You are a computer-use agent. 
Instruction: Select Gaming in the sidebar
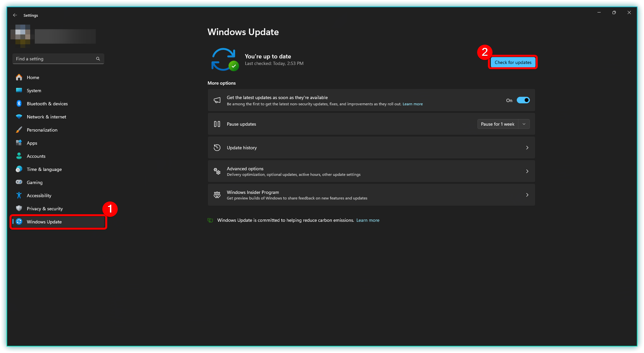[x=58, y=182]
